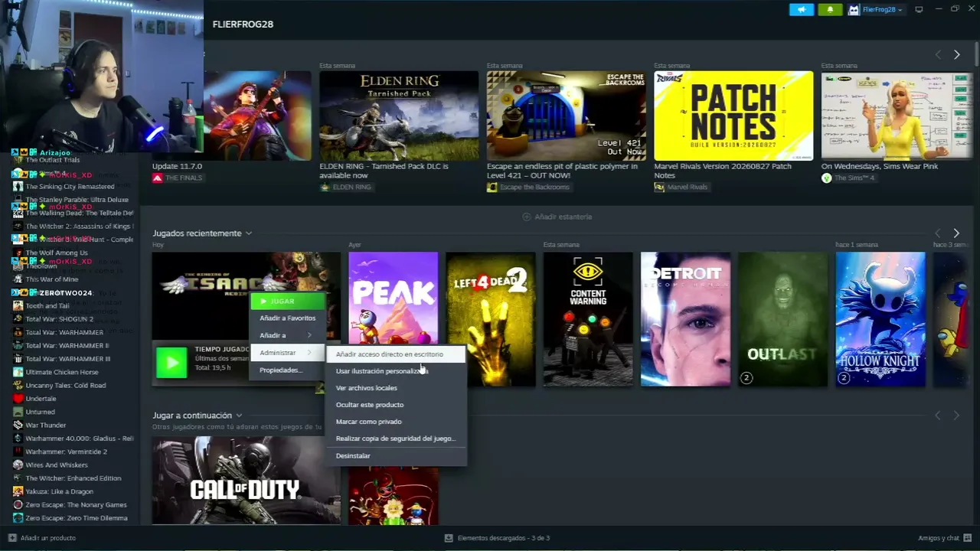Screen dimensions: 980x551
Task: Select The Witcher: Enhanced Edition in list
Action: coord(74,478)
